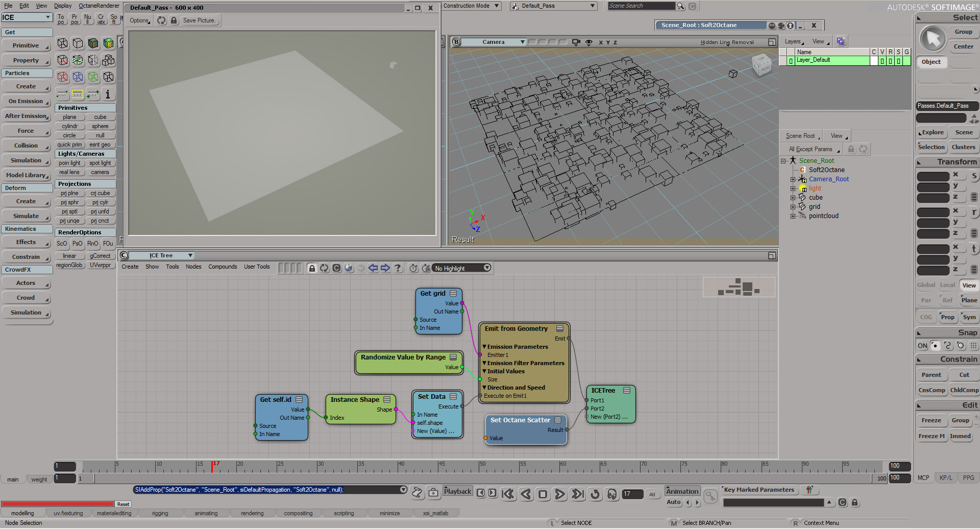This screenshot has height=529, width=980.
Task: Click the Get grid node in ICE Tree
Action: click(x=439, y=311)
